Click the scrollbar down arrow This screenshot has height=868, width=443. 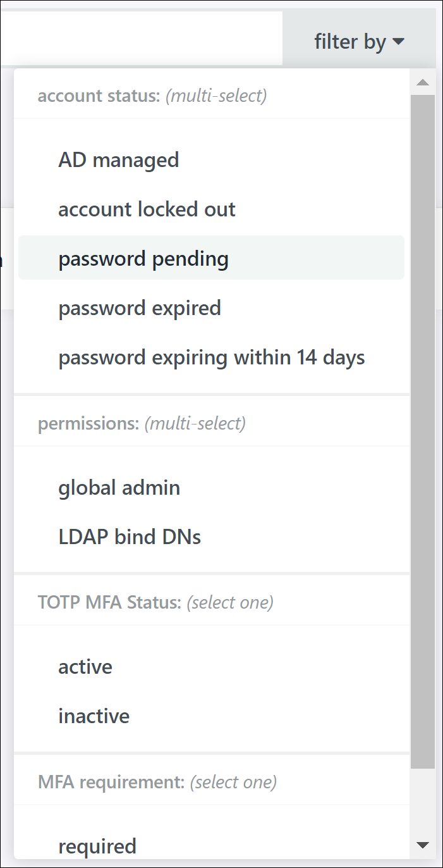point(423,845)
